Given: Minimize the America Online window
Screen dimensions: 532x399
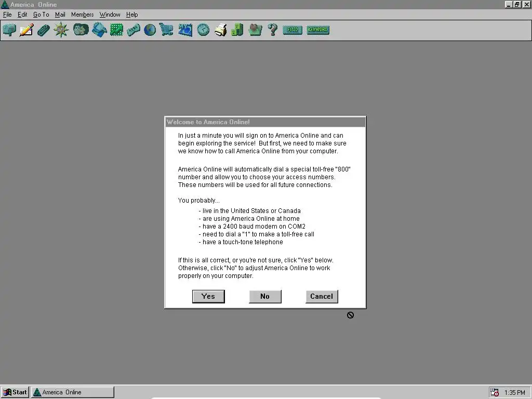Looking at the screenshot, I should pyautogui.click(x=508, y=4).
